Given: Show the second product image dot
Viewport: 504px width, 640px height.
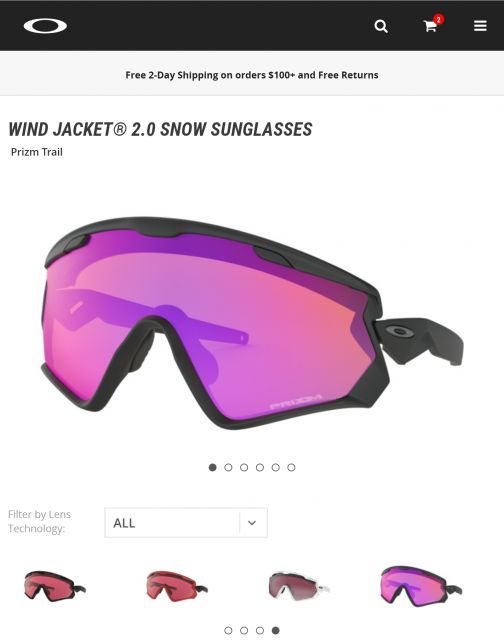Looking at the screenshot, I should tap(228, 467).
